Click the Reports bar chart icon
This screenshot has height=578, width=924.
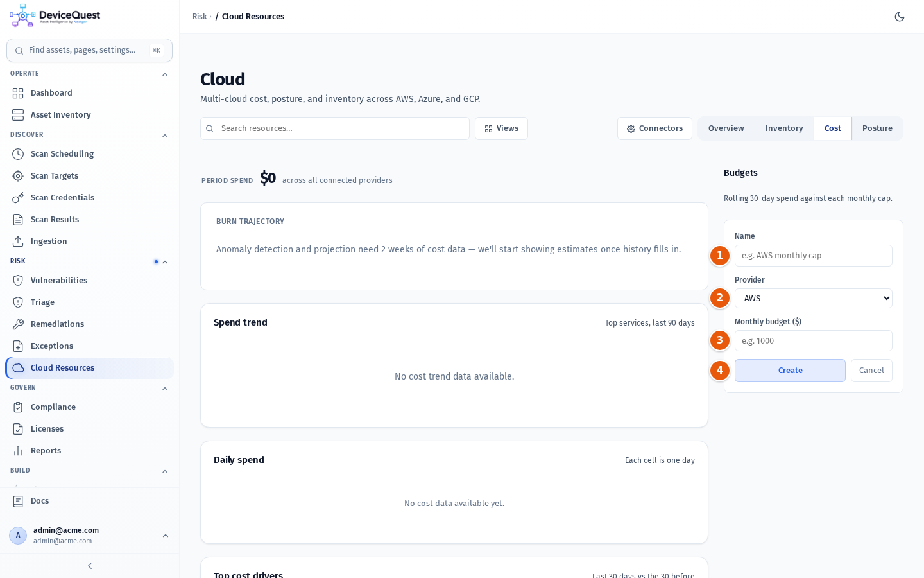(x=18, y=451)
